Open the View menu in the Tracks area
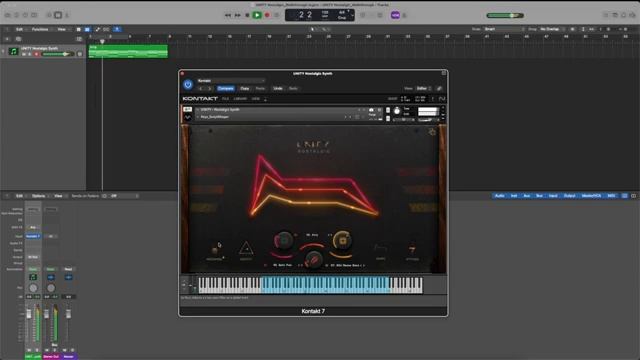 click(62, 29)
